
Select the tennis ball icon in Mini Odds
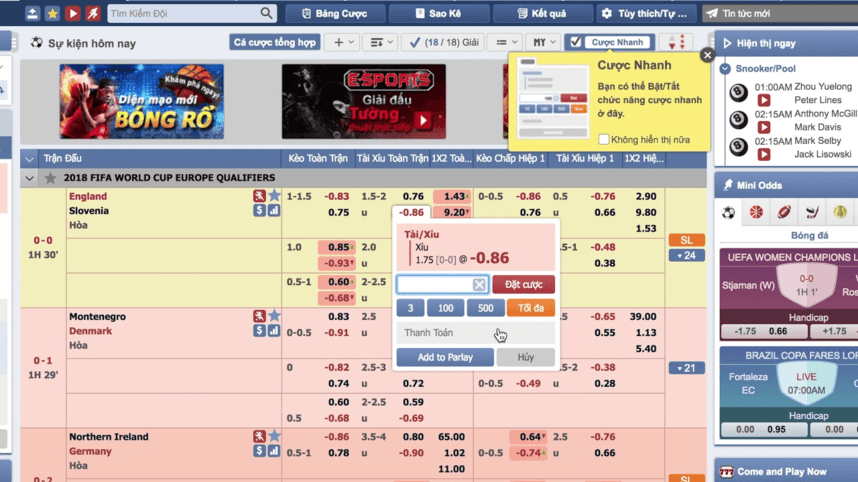pyautogui.click(x=840, y=212)
